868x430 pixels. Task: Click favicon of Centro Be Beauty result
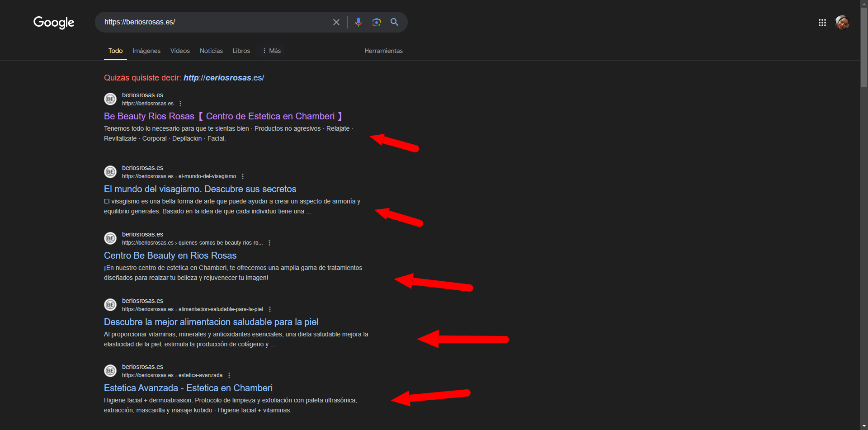[110, 238]
